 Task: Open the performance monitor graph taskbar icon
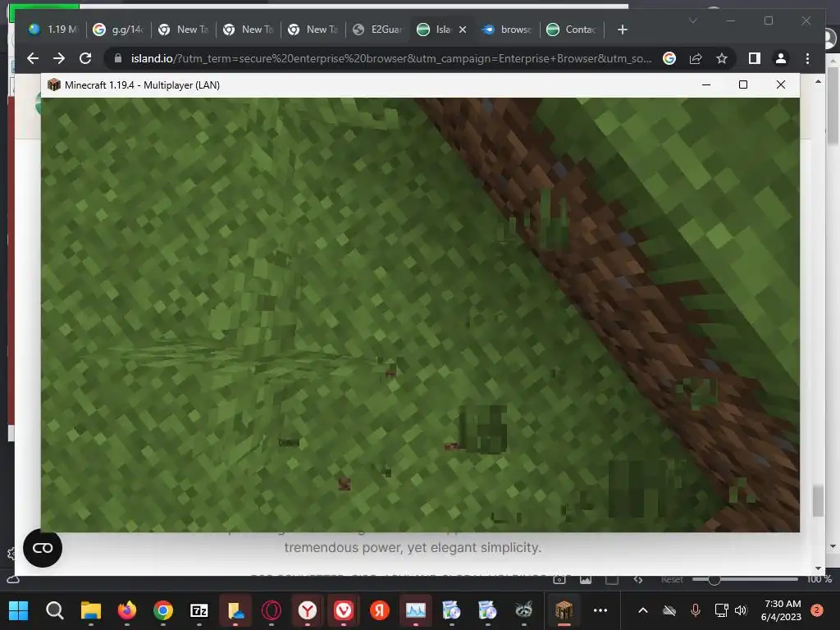pyautogui.click(x=416, y=610)
